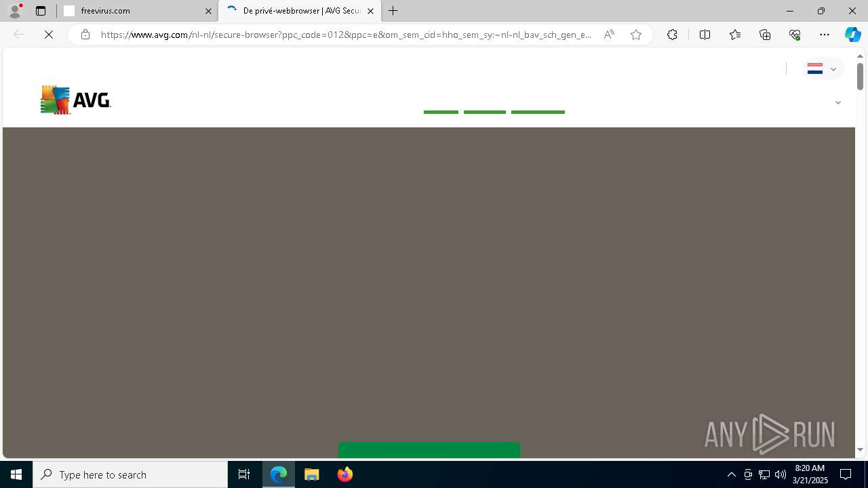Click the third green navigation menu item
The width and height of the screenshot is (868, 488).
click(x=538, y=112)
